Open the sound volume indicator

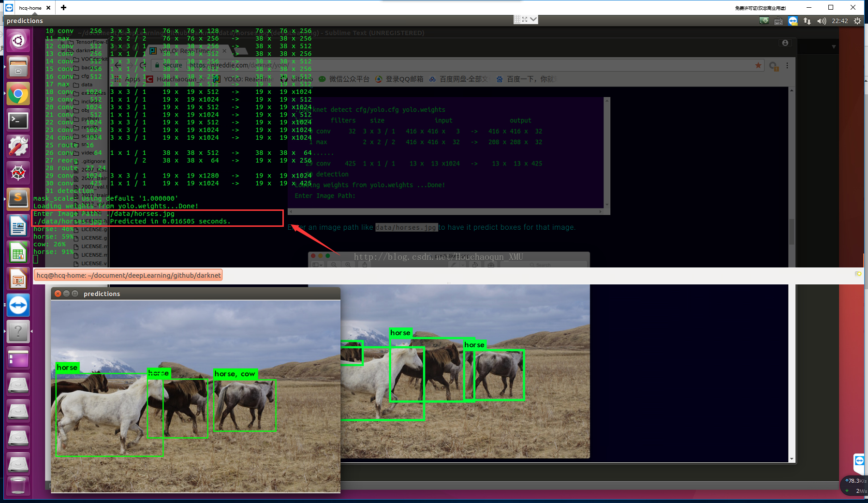(822, 21)
